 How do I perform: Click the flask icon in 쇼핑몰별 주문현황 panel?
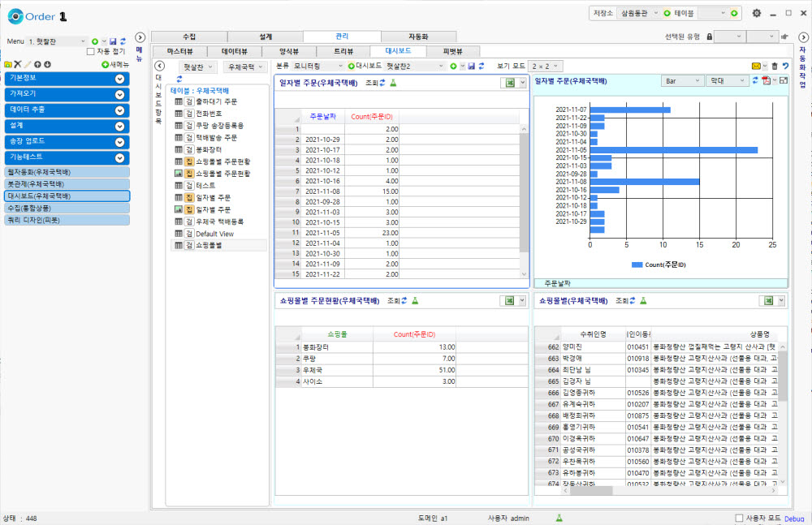coord(415,301)
